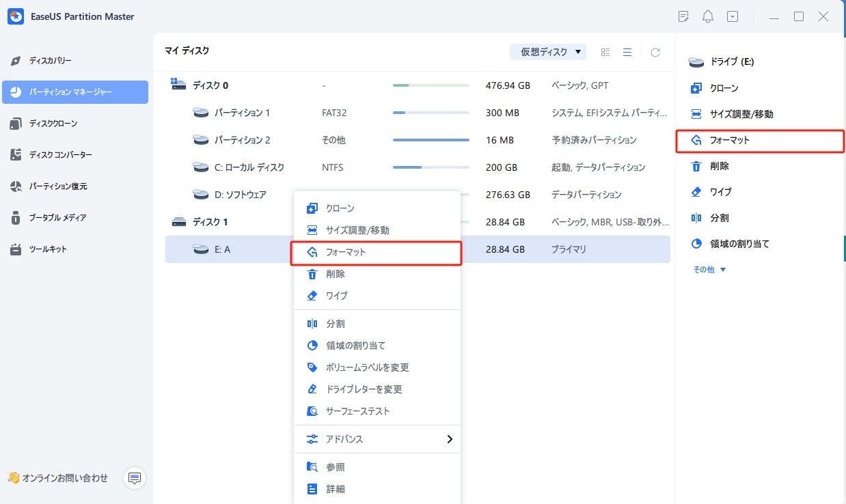The width and height of the screenshot is (846, 504).
Task: Open the ディスクコンバーター tool
Action: [x=75, y=154]
